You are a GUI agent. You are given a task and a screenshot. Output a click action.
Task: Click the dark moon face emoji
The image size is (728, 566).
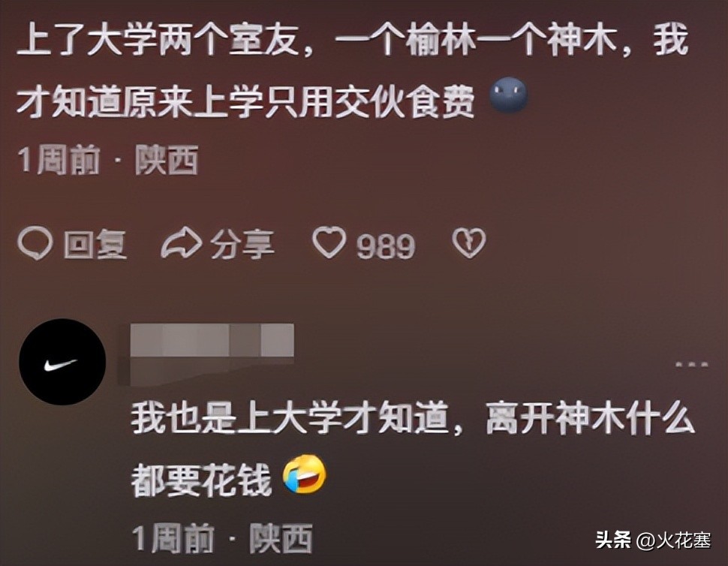click(x=509, y=95)
